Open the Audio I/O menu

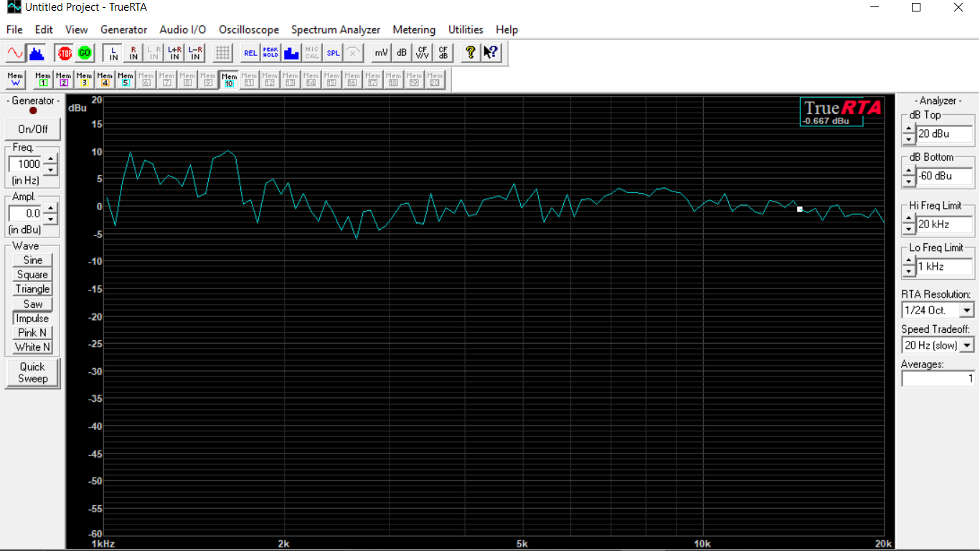pos(182,29)
